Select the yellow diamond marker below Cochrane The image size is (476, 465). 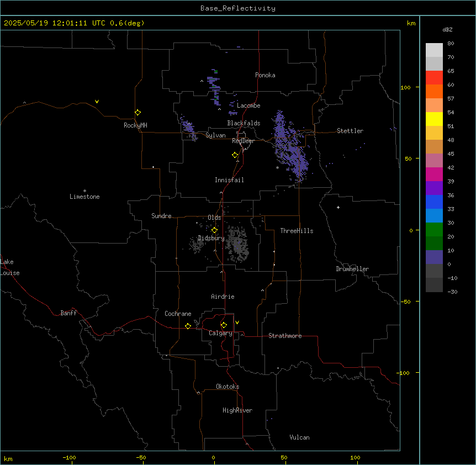point(188,326)
